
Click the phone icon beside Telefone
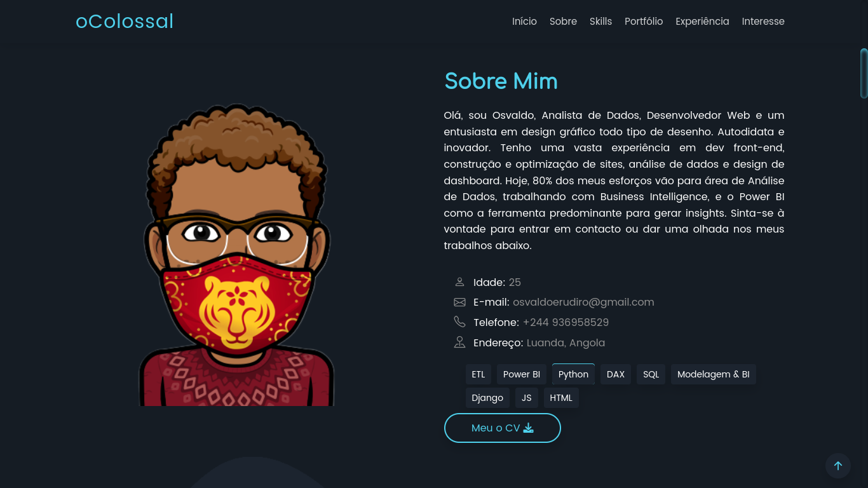(459, 322)
